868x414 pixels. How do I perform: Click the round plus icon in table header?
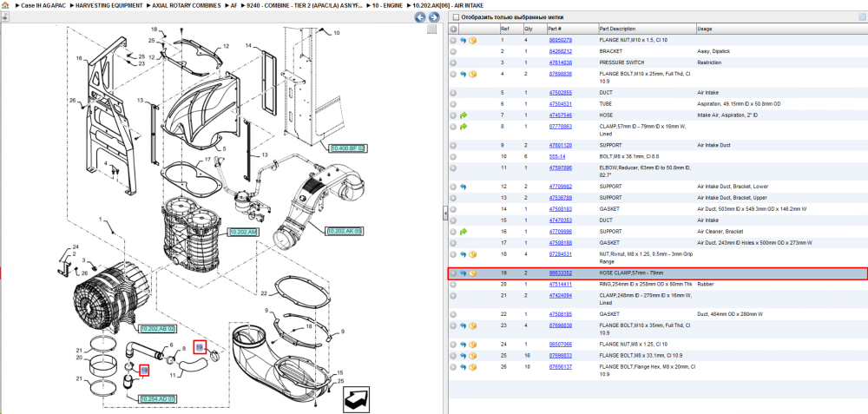pos(453,29)
